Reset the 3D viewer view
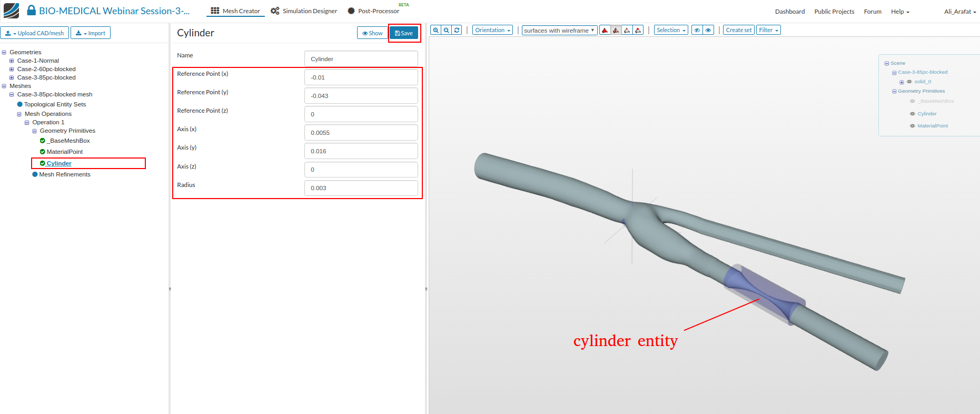This screenshot has height=414, width=980. coord(457,30)
